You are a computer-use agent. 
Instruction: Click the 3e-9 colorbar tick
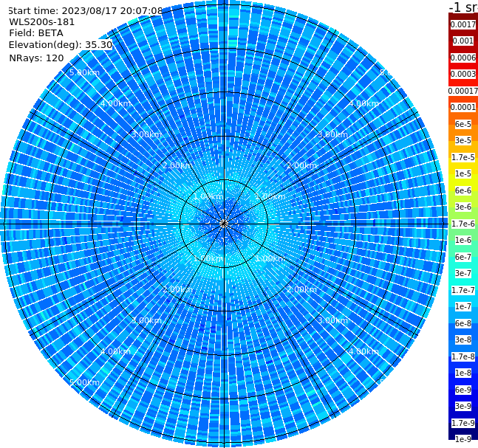click(x=463, y=406)
